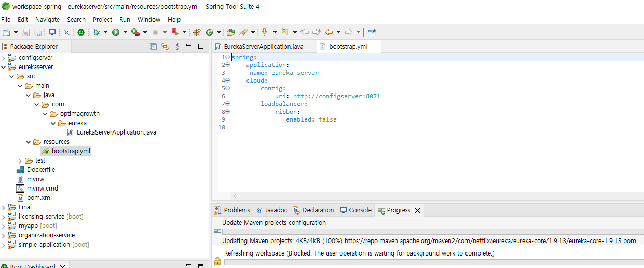Toggle Link with Editor in Package Explorer
The image size is (644, 268).
click(165, 47)
